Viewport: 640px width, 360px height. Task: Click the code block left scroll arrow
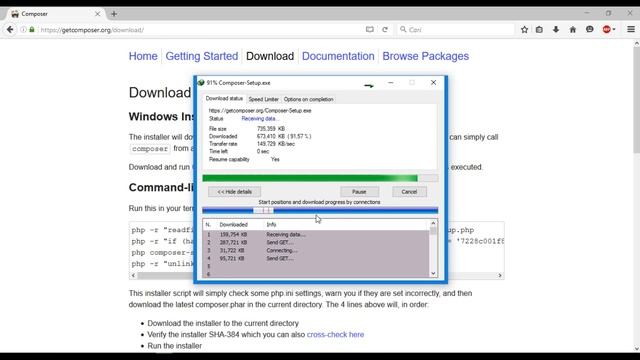click(133, 276)
